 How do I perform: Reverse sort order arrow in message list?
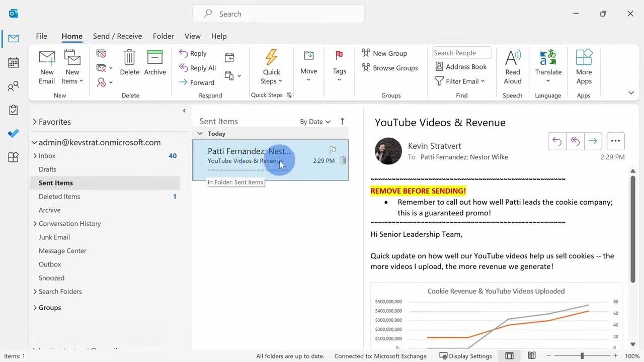342,121
